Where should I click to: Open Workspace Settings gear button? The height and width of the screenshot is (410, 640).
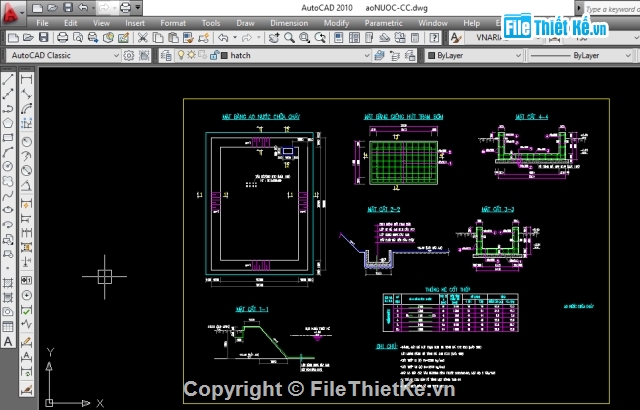[x=129, y=55]
